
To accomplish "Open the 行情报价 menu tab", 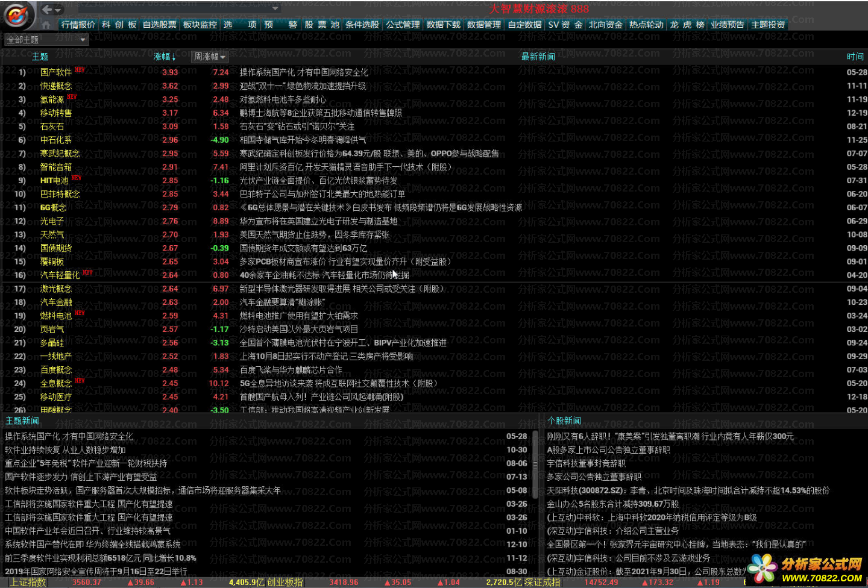I will [x=78, y=25].
